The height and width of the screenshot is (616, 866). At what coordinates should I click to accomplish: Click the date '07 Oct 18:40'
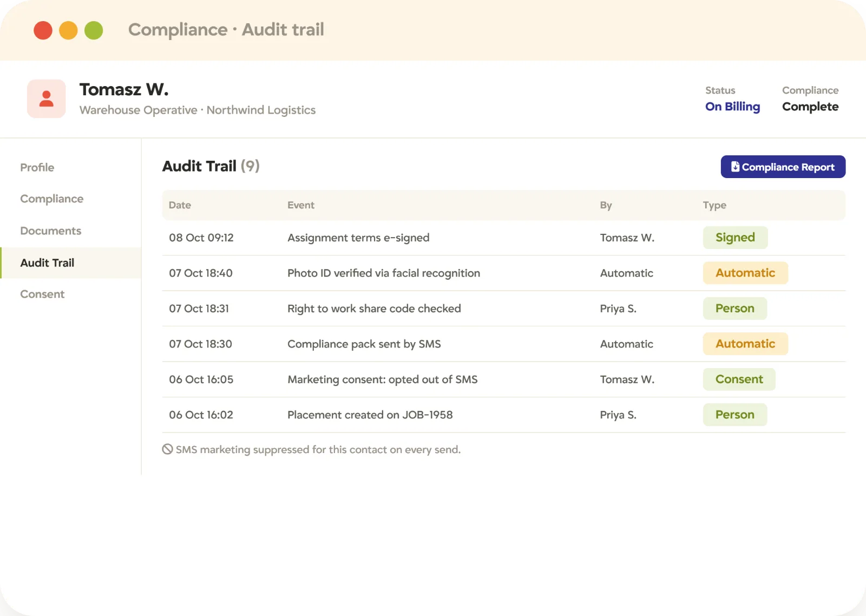(x=201, y=273)
